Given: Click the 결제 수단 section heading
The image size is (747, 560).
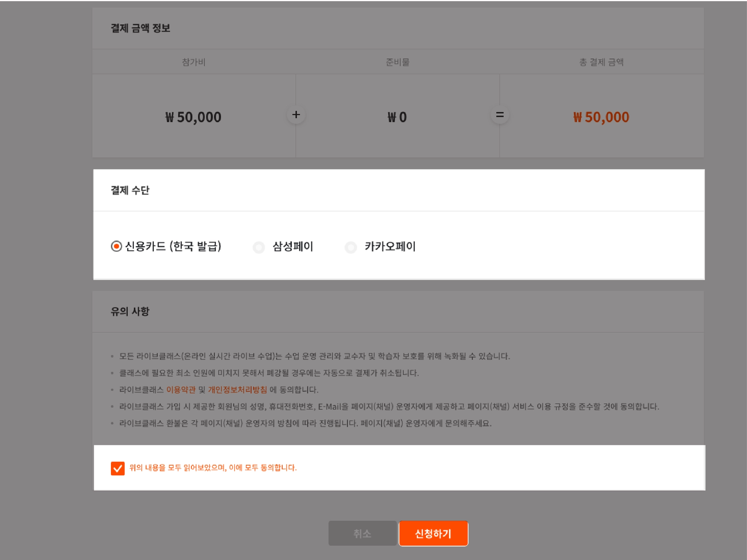Looking at the screenshot, I should point(130,190).
